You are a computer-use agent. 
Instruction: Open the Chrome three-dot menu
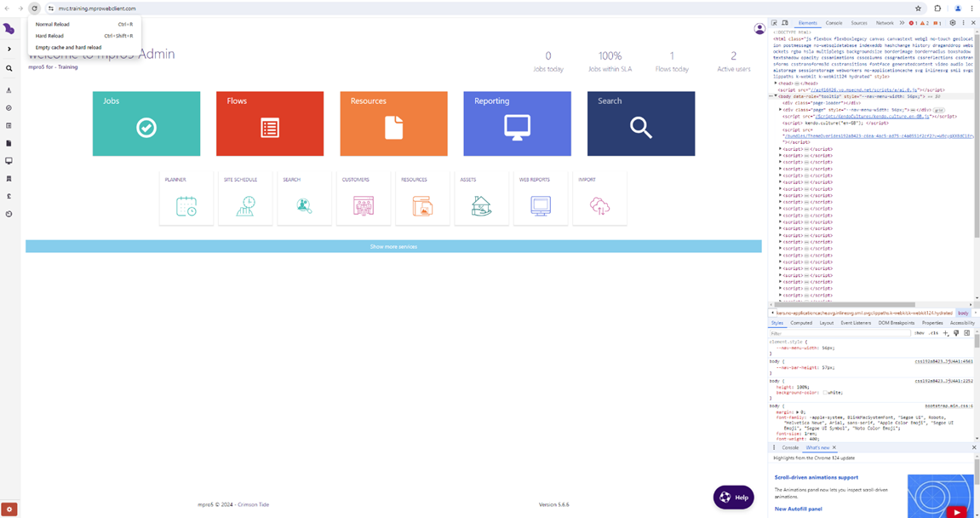(971, 9)
